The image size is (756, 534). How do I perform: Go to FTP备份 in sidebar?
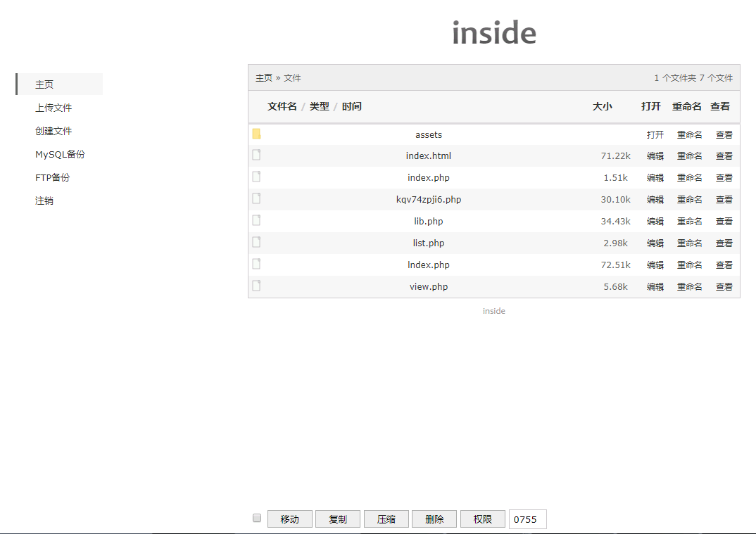coord(53,177)
